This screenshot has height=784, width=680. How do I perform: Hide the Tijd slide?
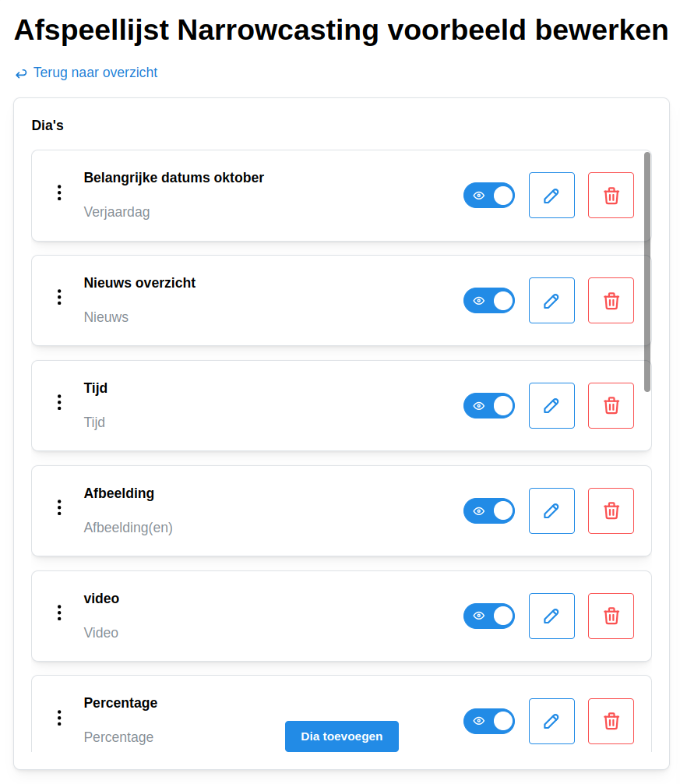click(489, 405)
